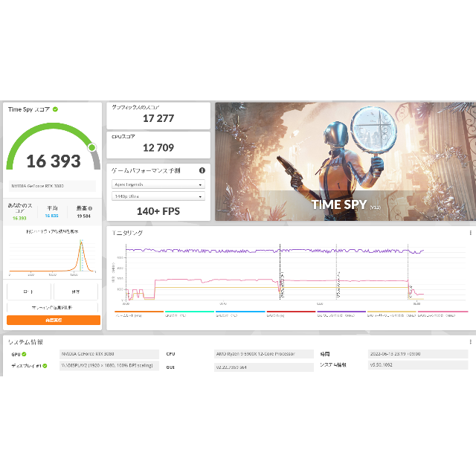Click the green check icon next to GPU label
Image resolution: width=476 pixels, height=476 pixels.
(x=24, y=354)
